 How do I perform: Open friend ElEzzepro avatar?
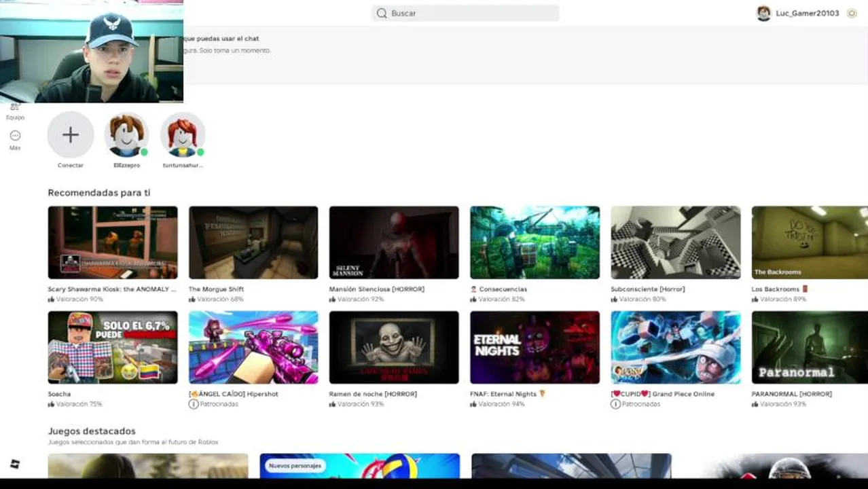coord(126,134)
